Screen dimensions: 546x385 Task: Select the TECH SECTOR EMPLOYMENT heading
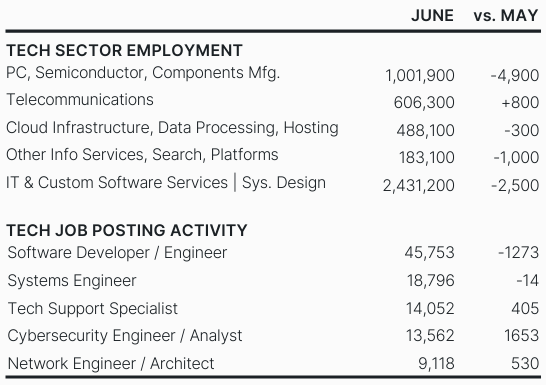[124, 50]
